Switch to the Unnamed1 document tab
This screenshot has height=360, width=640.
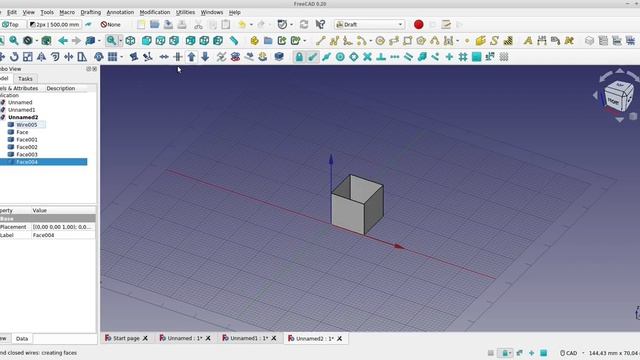pos(249,338)
